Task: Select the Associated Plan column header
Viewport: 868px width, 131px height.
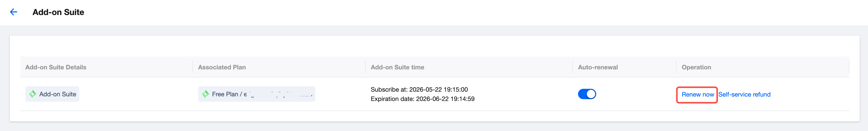Action: click(x=222, y=67)
